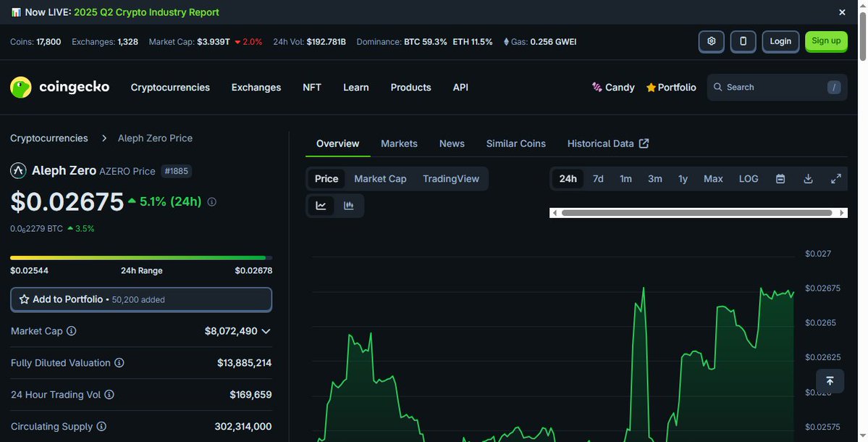Click the BTC 59.3% dominance value
868x442 pixels.
(x=425, y=41)
